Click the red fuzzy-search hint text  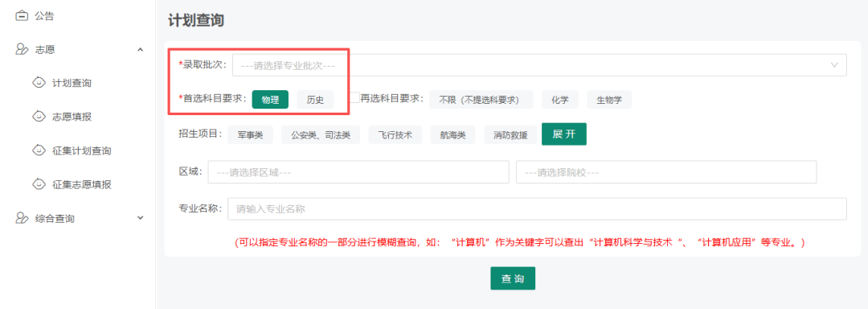519,242
